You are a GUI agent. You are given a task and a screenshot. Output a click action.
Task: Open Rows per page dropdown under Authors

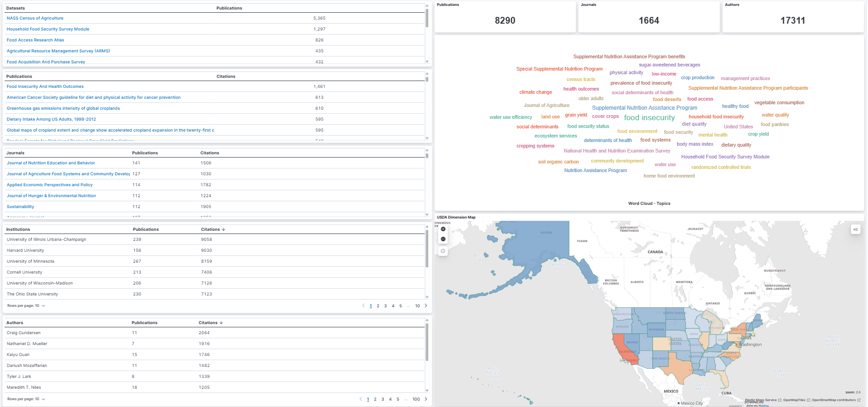[26, 399]
